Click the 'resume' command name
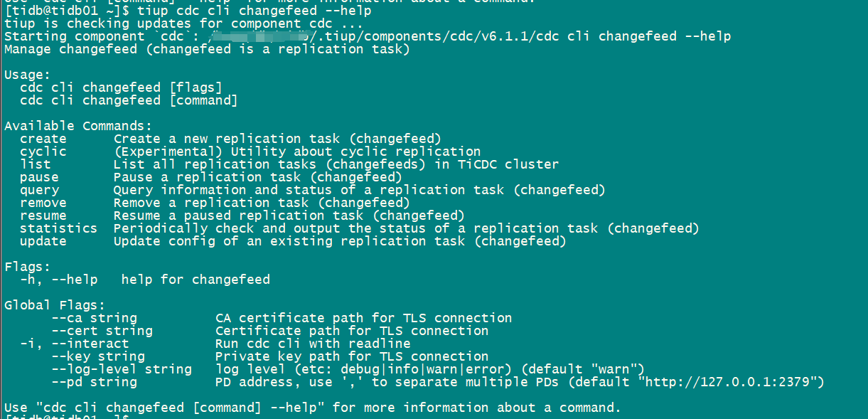868x419 pixels. pyautogui.click(x=43, y=216)
